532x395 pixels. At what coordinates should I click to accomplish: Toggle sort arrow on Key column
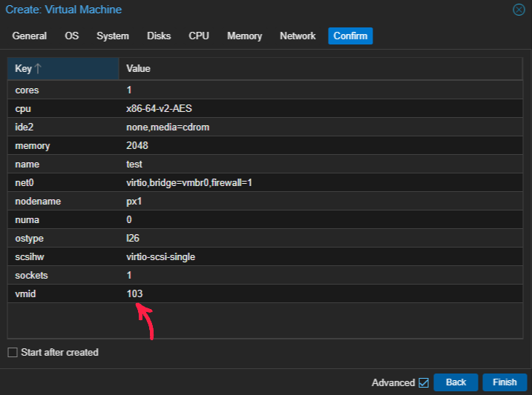38,69
